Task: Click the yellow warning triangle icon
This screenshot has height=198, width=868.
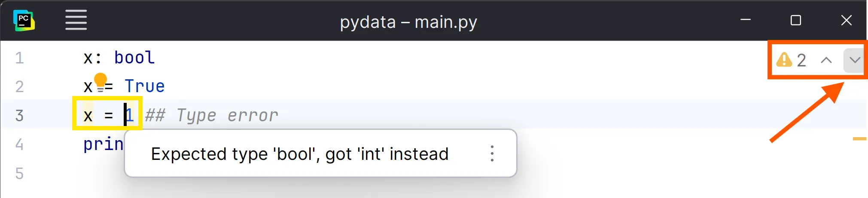Action: pos(784,60)
